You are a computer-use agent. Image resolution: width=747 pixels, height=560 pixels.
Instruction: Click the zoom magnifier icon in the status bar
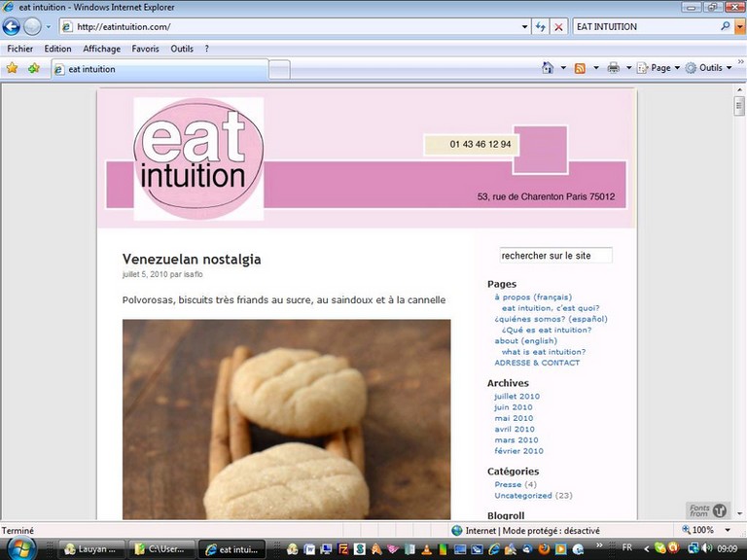pos(686,530)
